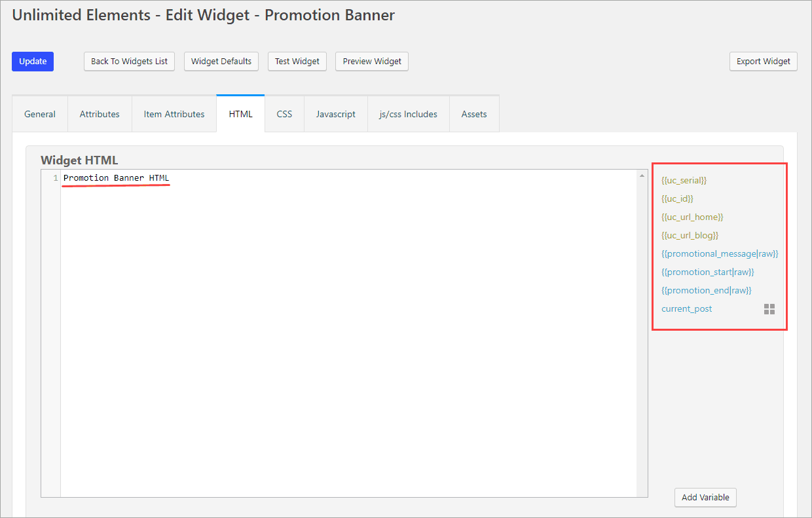
Task: Open Widget Defaults
Action: pyautogui.click(x=221, y=61)
